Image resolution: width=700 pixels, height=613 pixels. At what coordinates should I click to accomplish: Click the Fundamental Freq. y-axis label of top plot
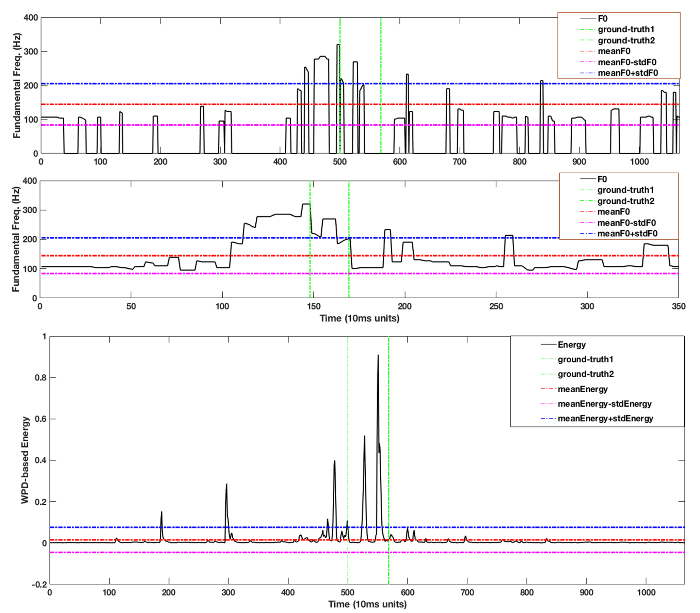[17, 85]
